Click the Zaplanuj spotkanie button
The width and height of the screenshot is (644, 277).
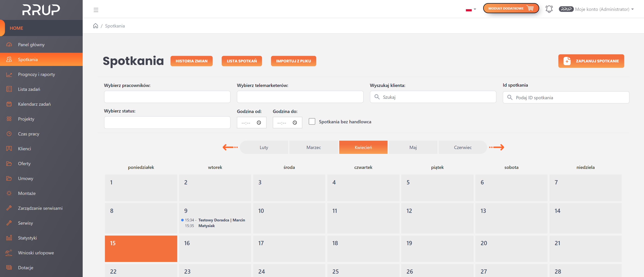tap(591, 61)
